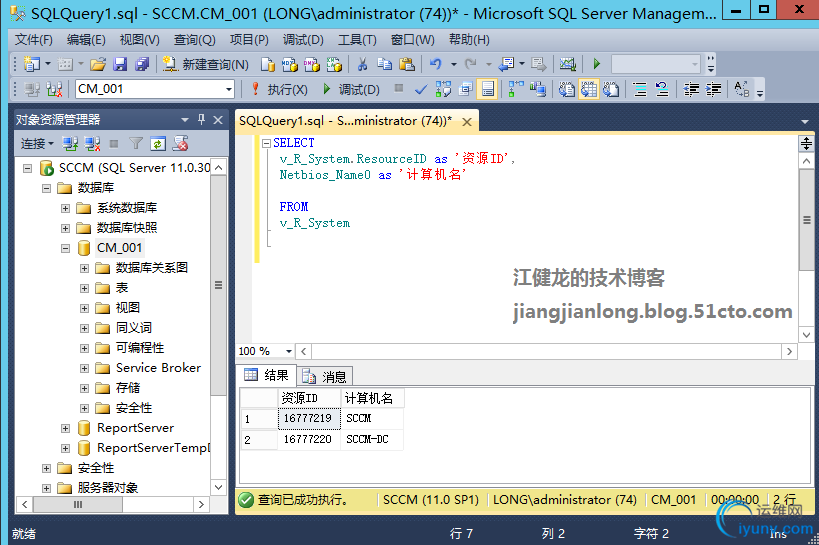The image size is (819, 545).
Task: Open the 工具(T) menu
Action: click(x=357, y=40)
